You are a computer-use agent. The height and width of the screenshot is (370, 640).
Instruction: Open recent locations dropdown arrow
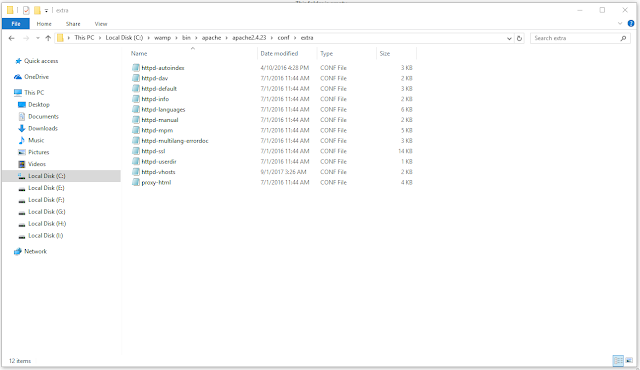(38, 38)
